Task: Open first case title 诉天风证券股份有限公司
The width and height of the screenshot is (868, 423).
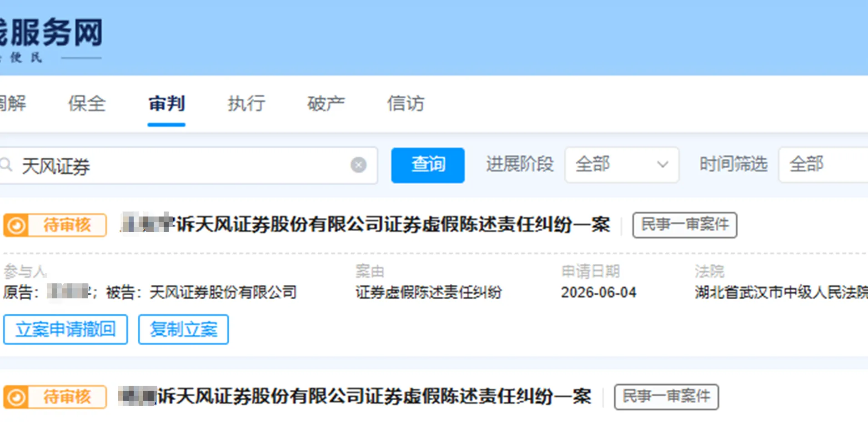Action: click(x=365, y=224)
